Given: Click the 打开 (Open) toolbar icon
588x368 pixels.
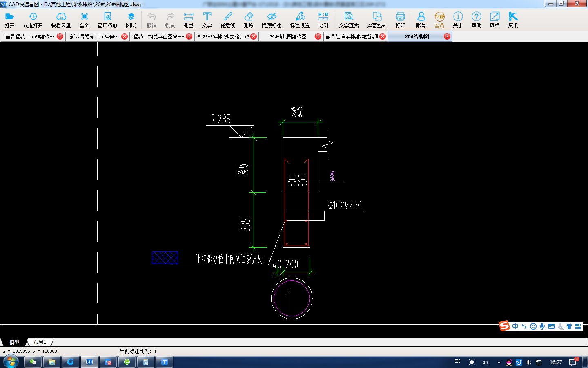Looking at the screenshot, I should coord(9,20).
